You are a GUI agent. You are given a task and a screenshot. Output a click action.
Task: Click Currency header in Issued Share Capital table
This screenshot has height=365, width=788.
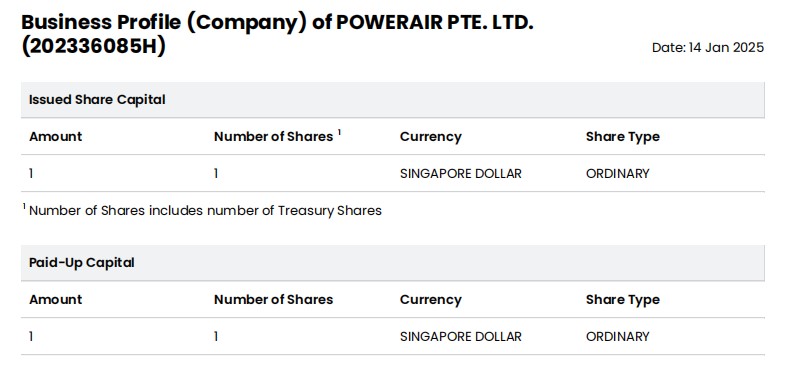point(431,137)
